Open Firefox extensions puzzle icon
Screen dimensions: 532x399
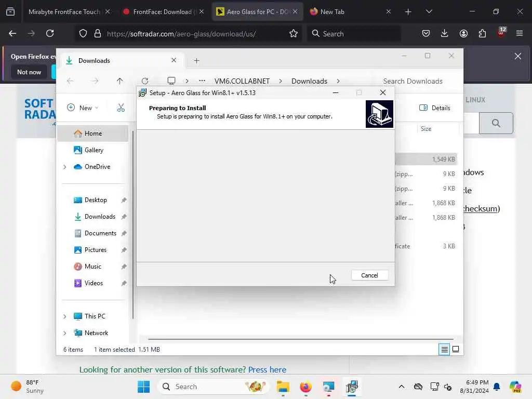click(x=482, y=33)
